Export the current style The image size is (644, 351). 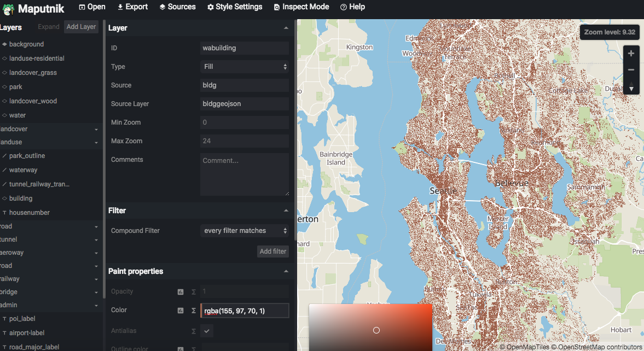(x=132, y=7)
